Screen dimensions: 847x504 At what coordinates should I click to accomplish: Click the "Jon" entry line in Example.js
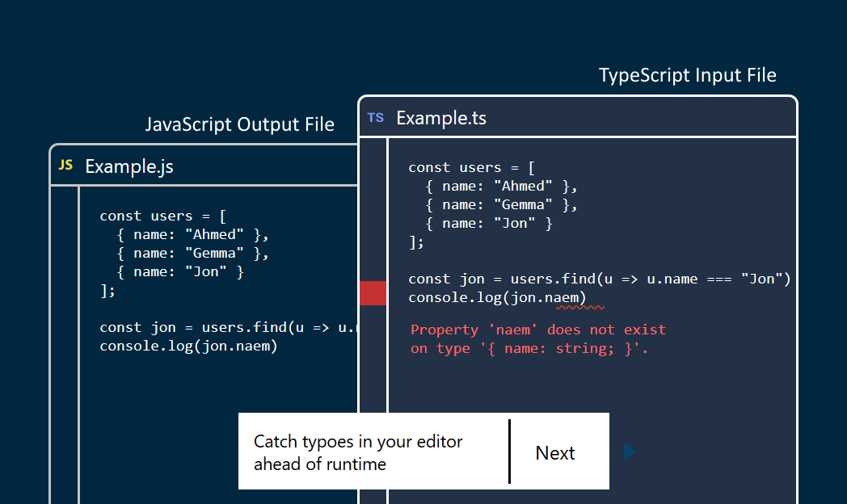(x=180, y=272)
